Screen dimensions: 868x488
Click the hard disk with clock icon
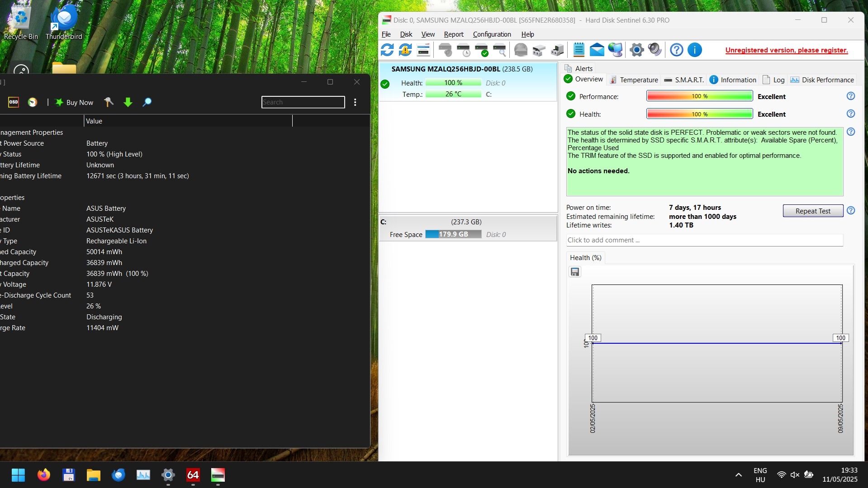point(464,50)
